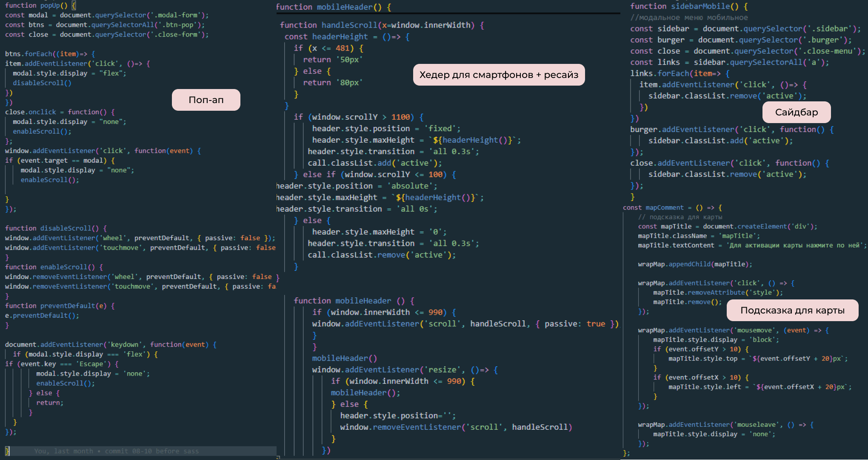The width and height of the screenshot is (868, 460).
Task: Click the line "mapTitle.style.display = 'block';"
Action: click(717, 340)
